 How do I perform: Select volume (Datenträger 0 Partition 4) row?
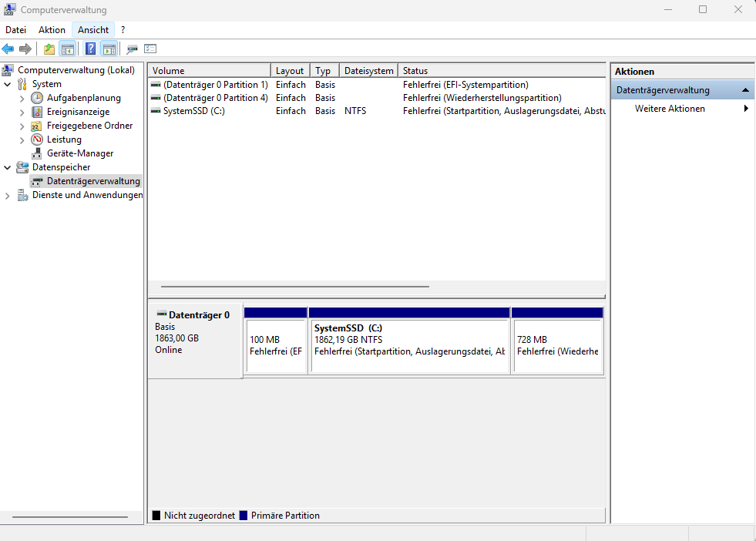click(377, 98)
